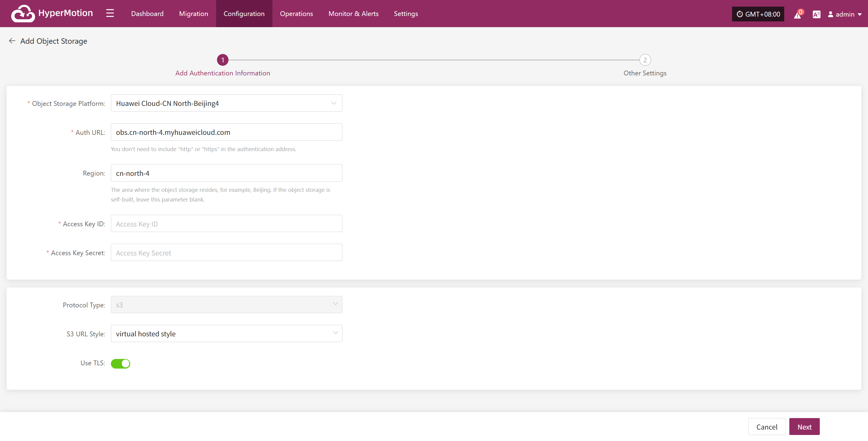Expand the S3 URL Style dropdown

[226, 333]
